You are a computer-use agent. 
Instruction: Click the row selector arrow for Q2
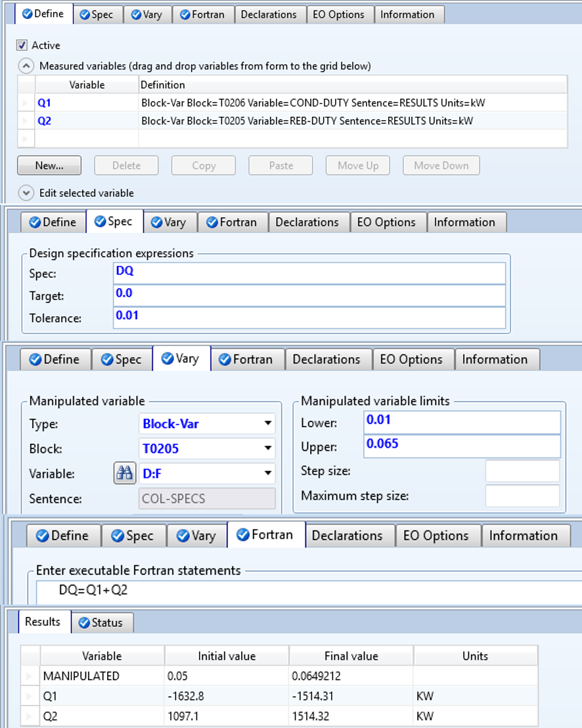click(x=26, y=121)
